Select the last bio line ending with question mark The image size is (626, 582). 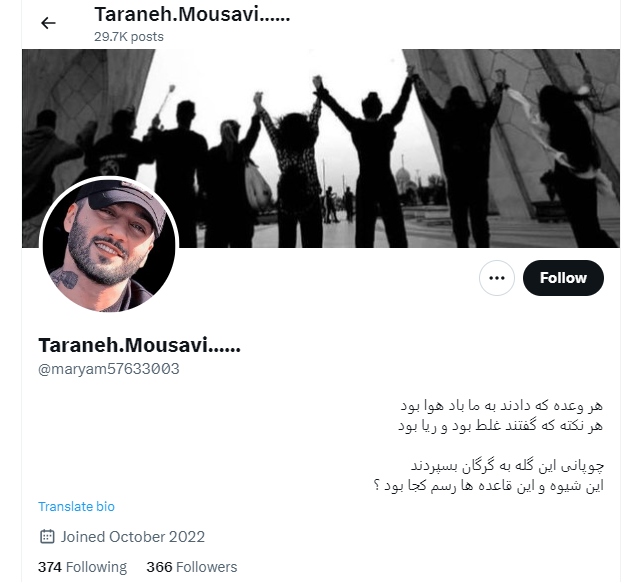tap(488, 486)
